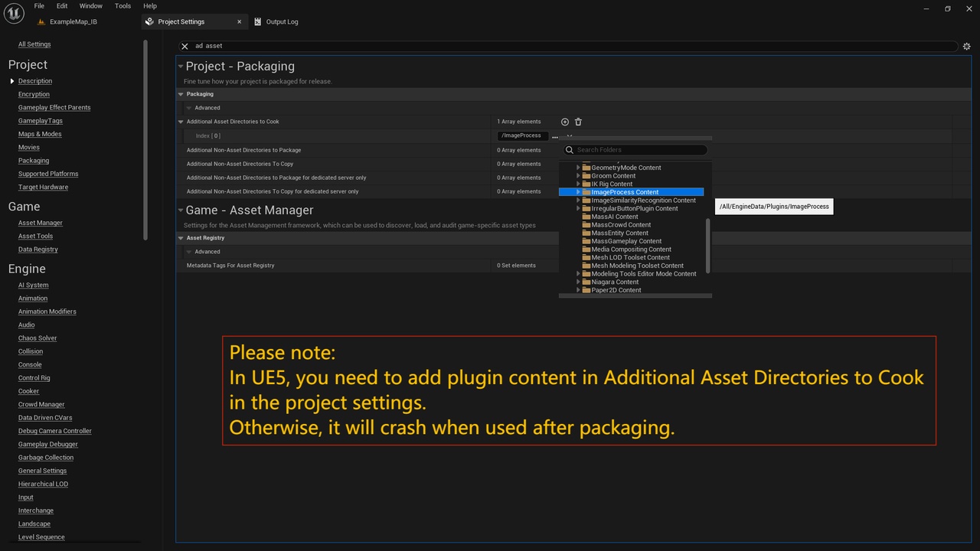Open the Tools menu
Screen dimensions: 980x551
[122, 6]
